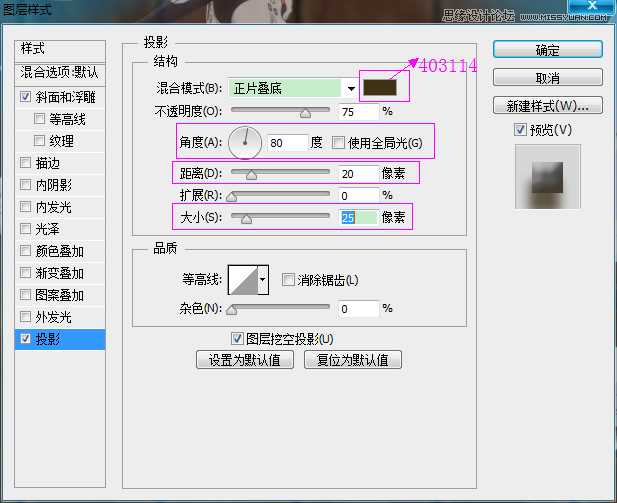Image resolution: width=617 pixels, height=503 pixels.
Task: Click the 杂色 value field
Action: [358, 309]
